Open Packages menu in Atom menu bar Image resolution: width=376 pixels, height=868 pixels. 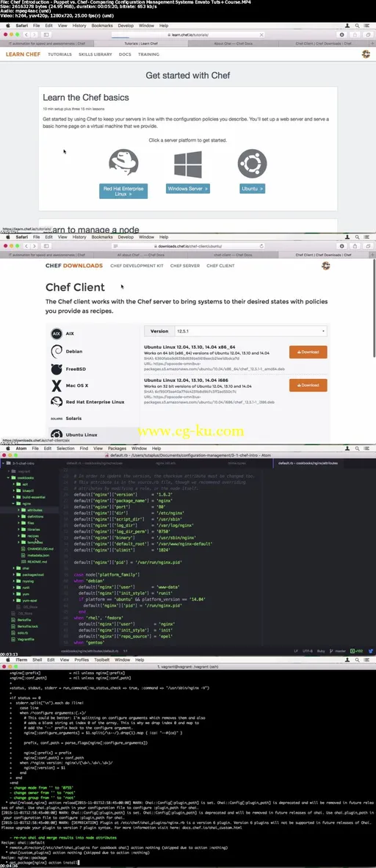tap(117, 449)
